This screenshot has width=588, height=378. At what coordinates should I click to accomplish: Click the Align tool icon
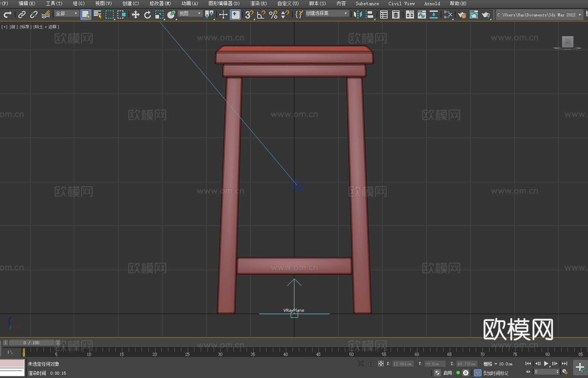(370, 14)
